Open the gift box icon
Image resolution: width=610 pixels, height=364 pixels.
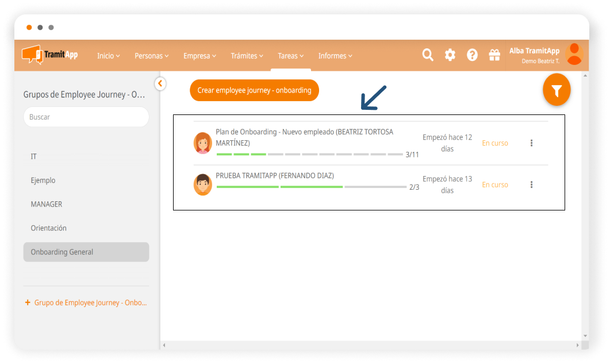click(494, 55)
